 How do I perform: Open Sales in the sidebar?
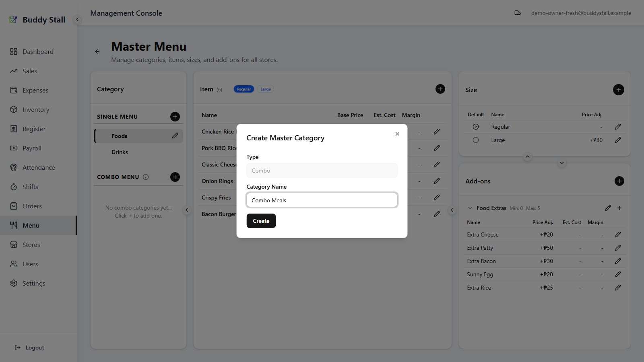click(39, 71)
